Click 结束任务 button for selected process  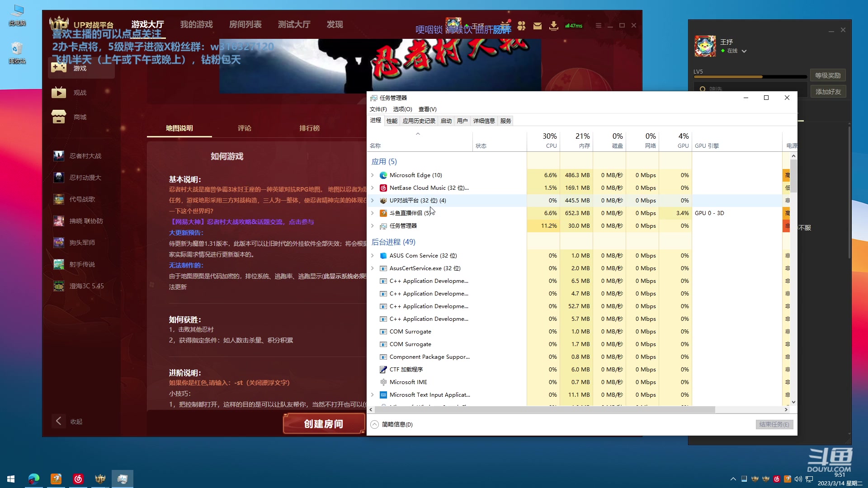coord(773,424)
